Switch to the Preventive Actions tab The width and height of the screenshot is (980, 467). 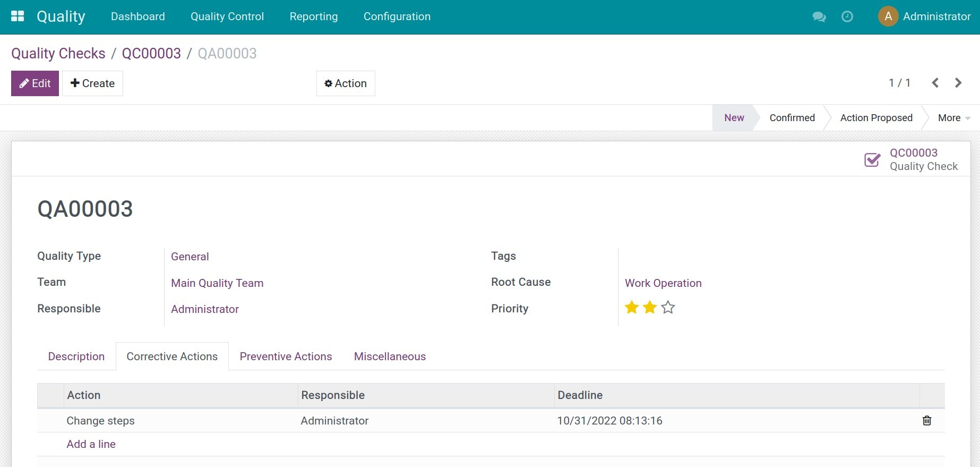286,356
